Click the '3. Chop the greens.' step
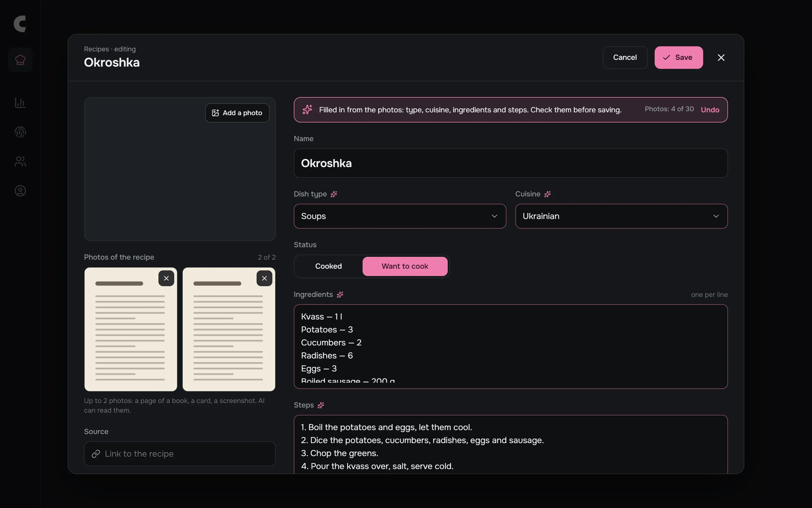The image size is (812, 508). 339,454
